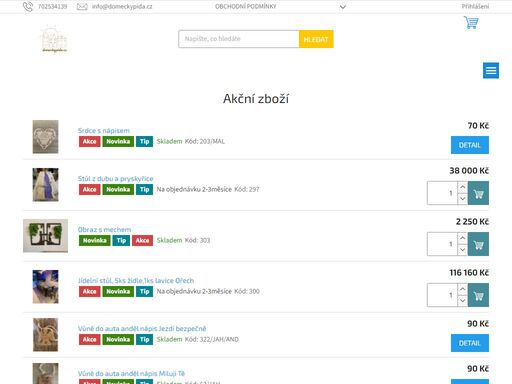Click the email info@domeckypida.cz
Image resolution: width=512 pixels, height=384 pixels.
tap(122, 6)
